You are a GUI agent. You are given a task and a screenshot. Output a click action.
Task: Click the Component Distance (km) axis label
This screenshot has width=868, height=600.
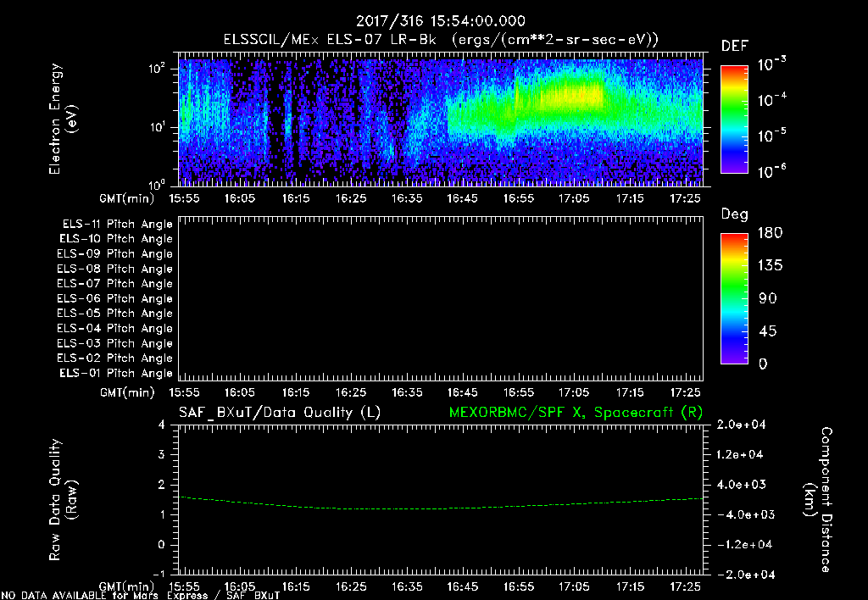click(818, 500)
